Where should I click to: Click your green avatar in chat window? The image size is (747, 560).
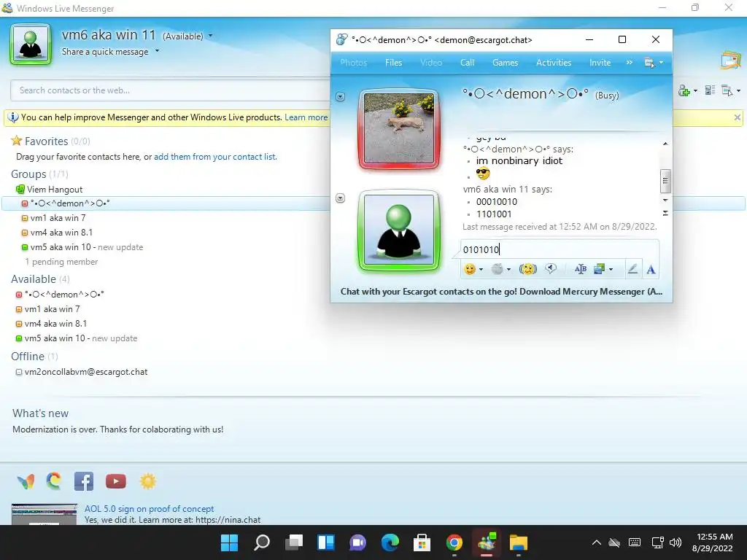coord(399,230)
